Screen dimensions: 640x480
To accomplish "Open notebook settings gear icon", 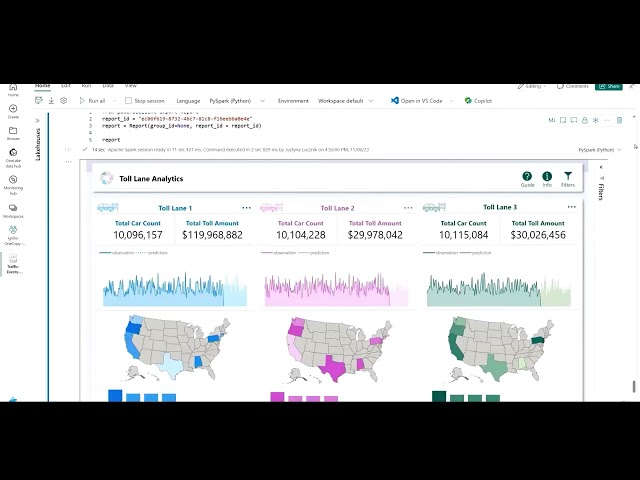I will tap(64, 100).
